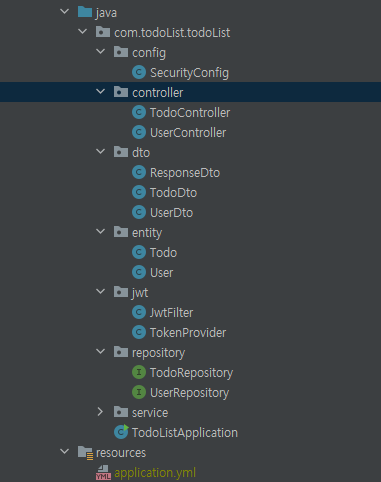Click the Todo entity class icon
Viewport: 381px width, 482px height.
point(139,252)
